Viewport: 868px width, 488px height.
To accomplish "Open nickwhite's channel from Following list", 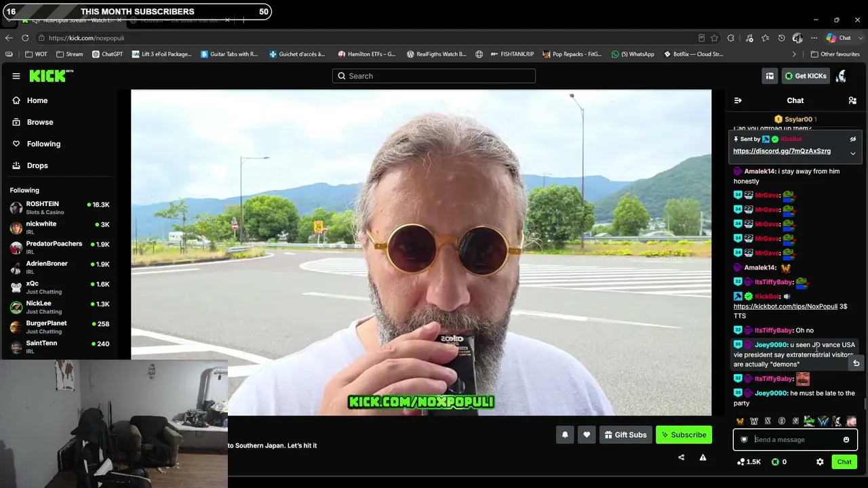I will tap(59, 228).
